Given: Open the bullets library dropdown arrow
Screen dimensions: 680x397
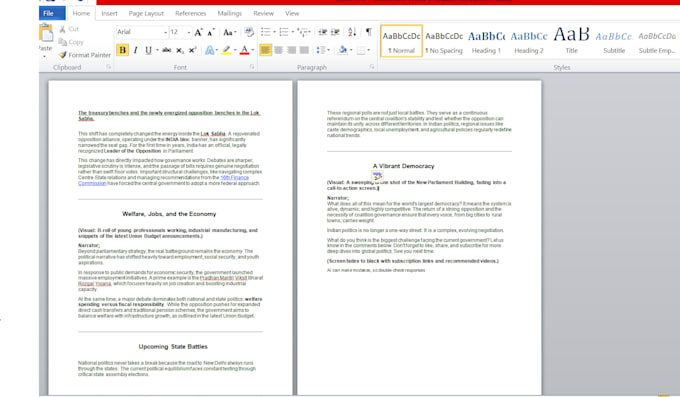Looking at the screenshot, I should (x=274, y=32).
